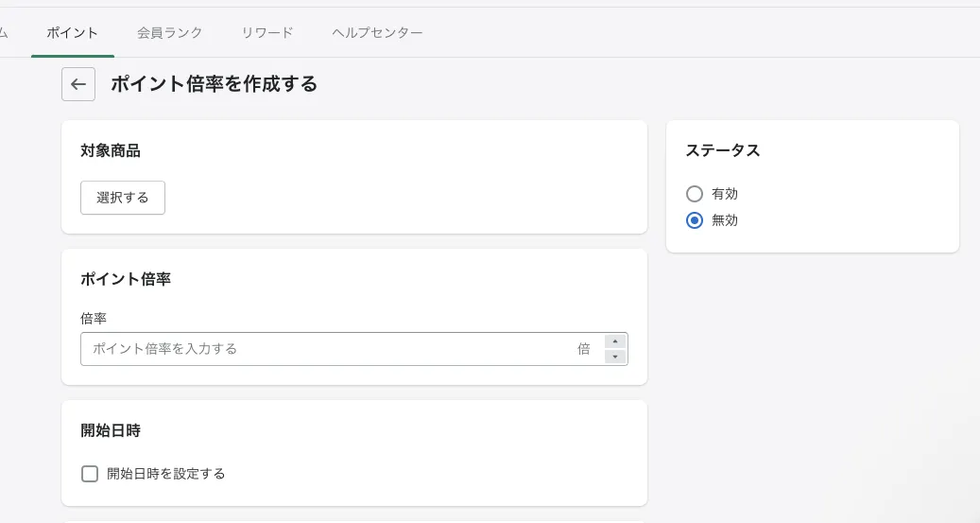Click the 有効 status label
980x523 pixels.
pyautogui.click(x=725, y=194)
